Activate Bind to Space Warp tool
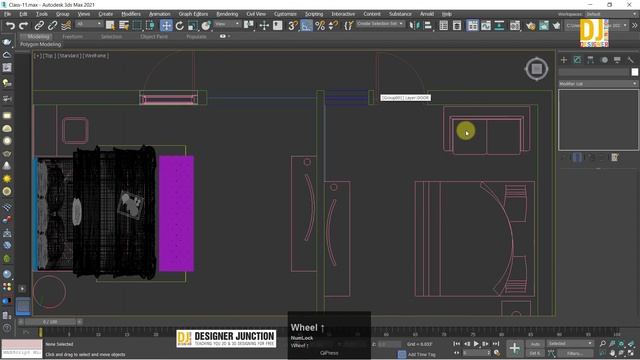 coord(66,26)
